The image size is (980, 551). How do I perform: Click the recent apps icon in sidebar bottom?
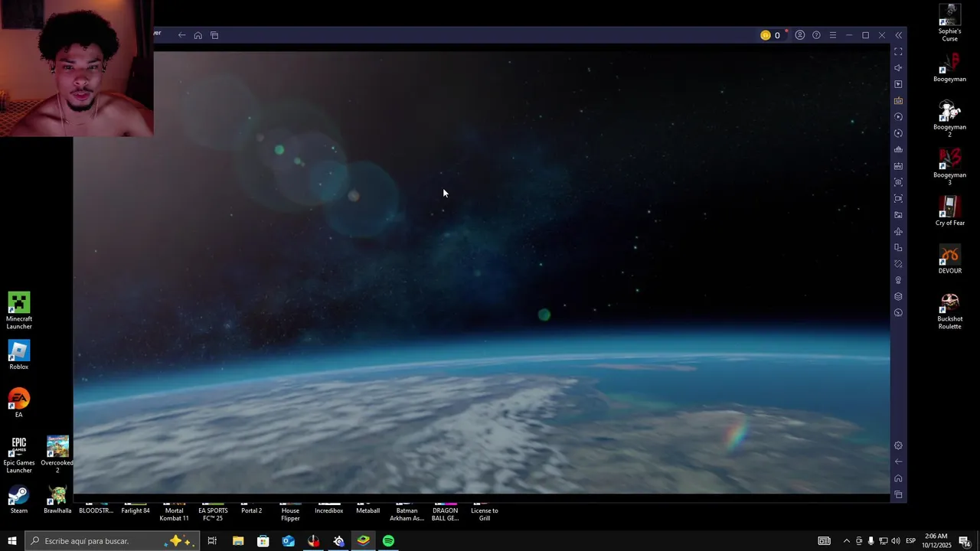(x=898, y=495)
